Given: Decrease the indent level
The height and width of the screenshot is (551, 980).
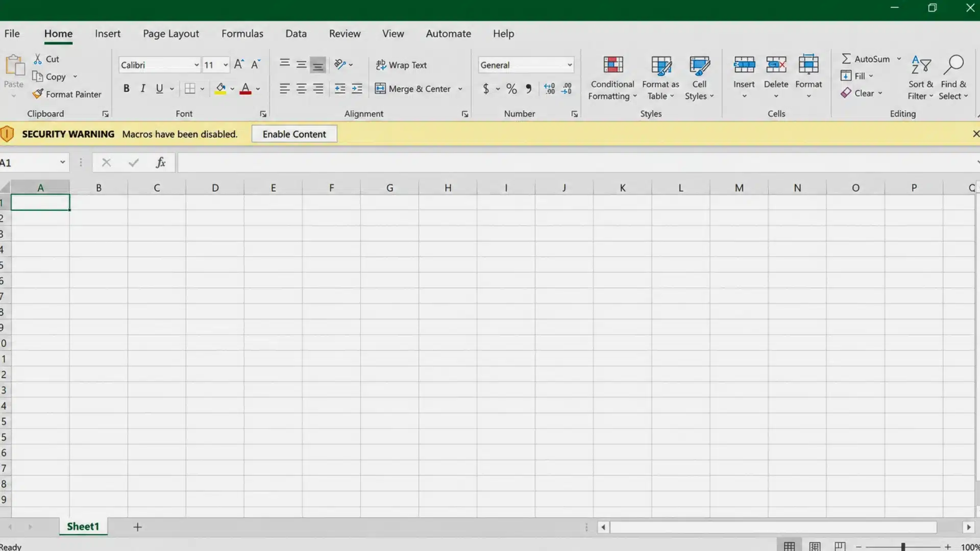Looking at the screenshot, I should [x=340, y=89].
